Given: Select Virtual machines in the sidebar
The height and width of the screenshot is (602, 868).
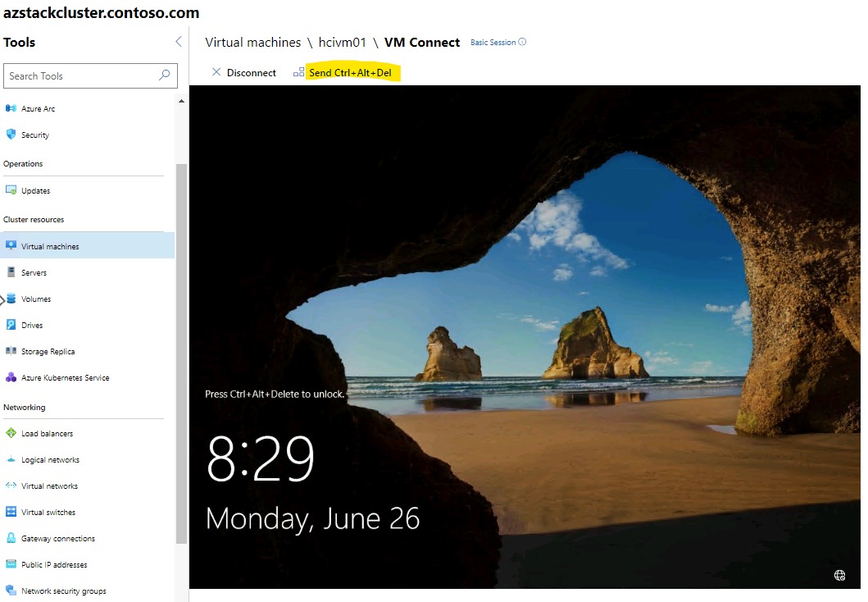Looking at the screenshot, I should [x=87, y=246].
